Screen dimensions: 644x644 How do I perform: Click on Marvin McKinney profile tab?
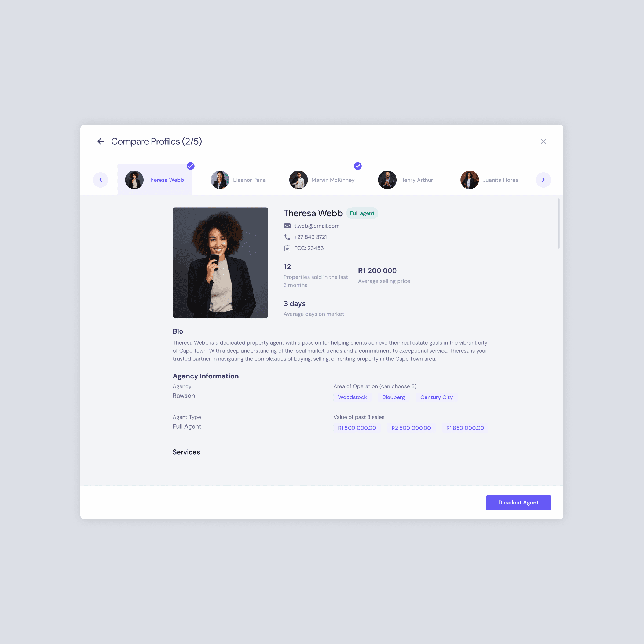coord(322,180)
